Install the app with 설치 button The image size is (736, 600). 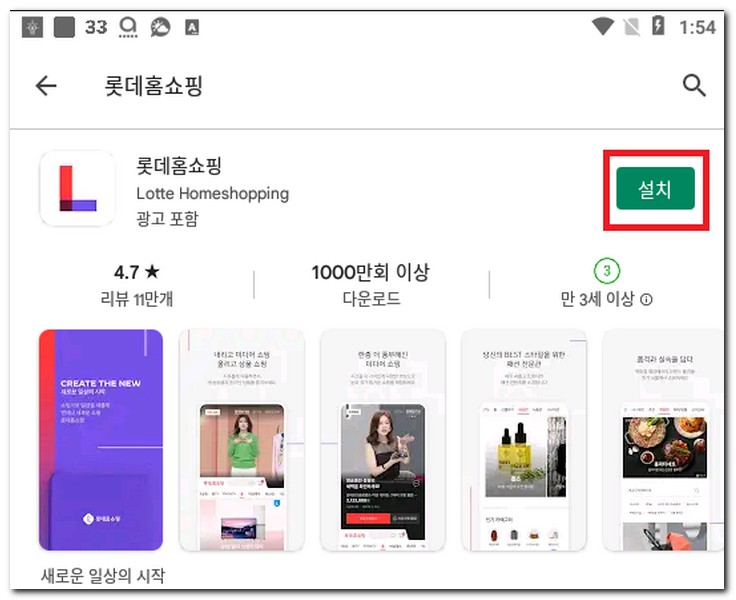coord(655,189)
